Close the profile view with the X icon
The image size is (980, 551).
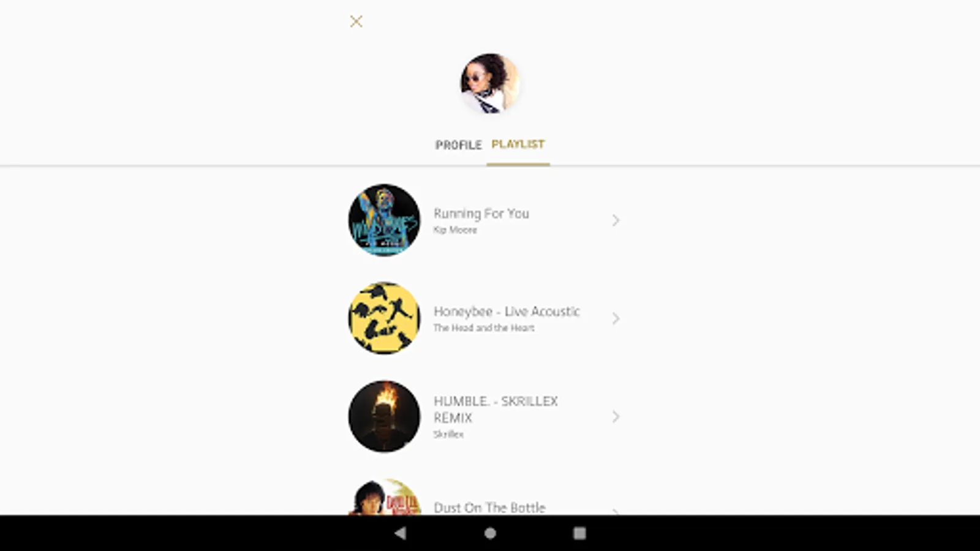coord(356,21)
